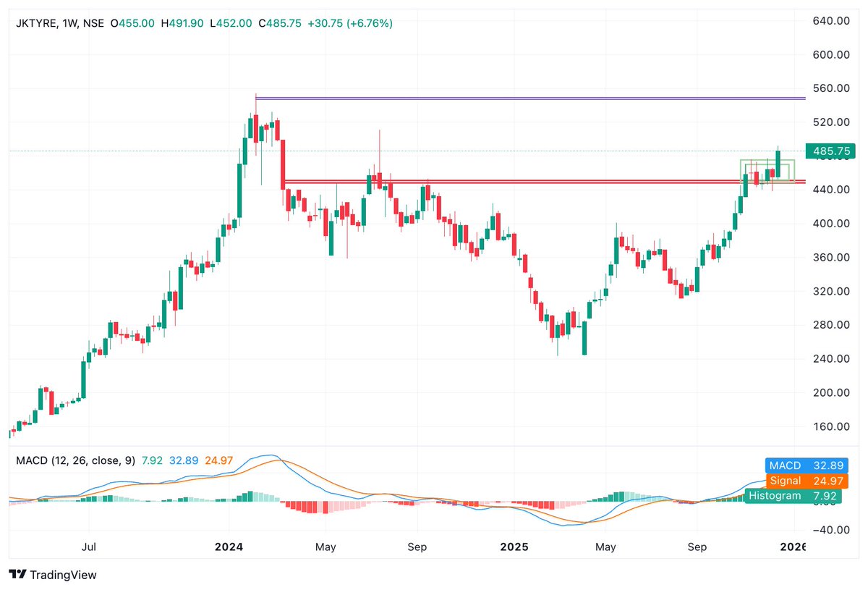The height and width of the screenshot is (590, 868).
Task: Select the purple resistance line near 550
Action: (x=506, y=97)
